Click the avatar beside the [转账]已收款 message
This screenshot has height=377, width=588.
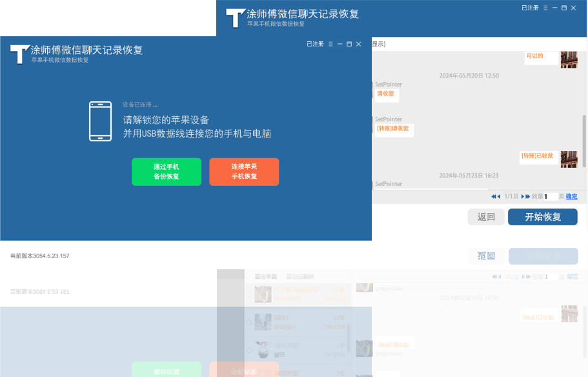coord(569,159)
